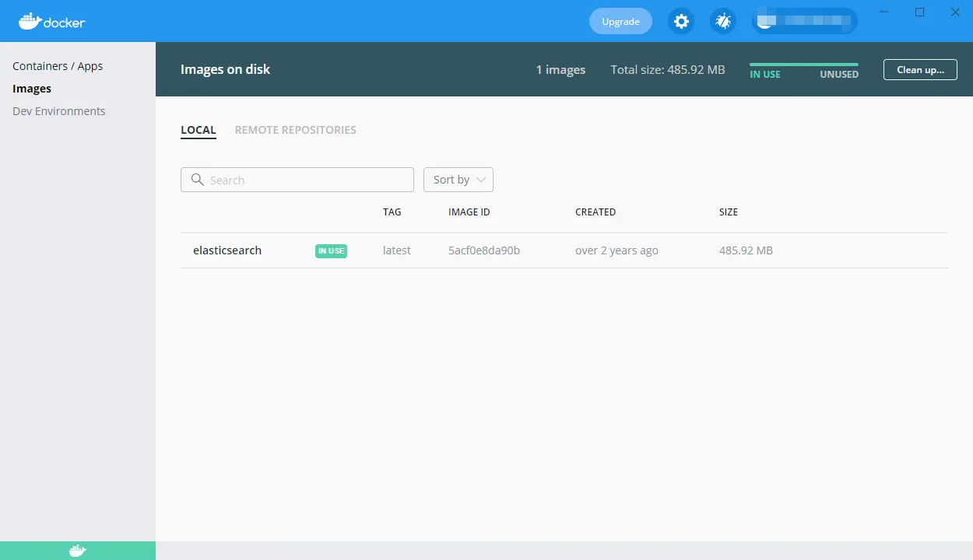Open Dev Environments in sidebar

click(x=59, y=111)
